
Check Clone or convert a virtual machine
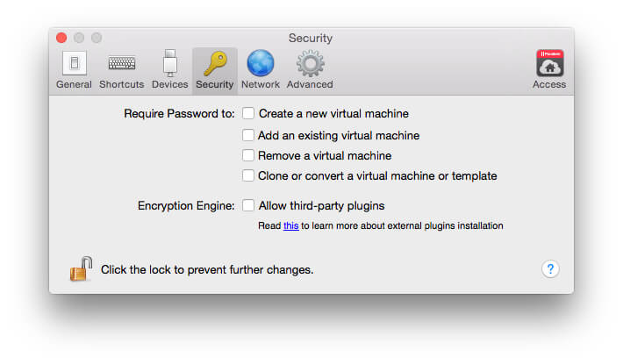248,175
